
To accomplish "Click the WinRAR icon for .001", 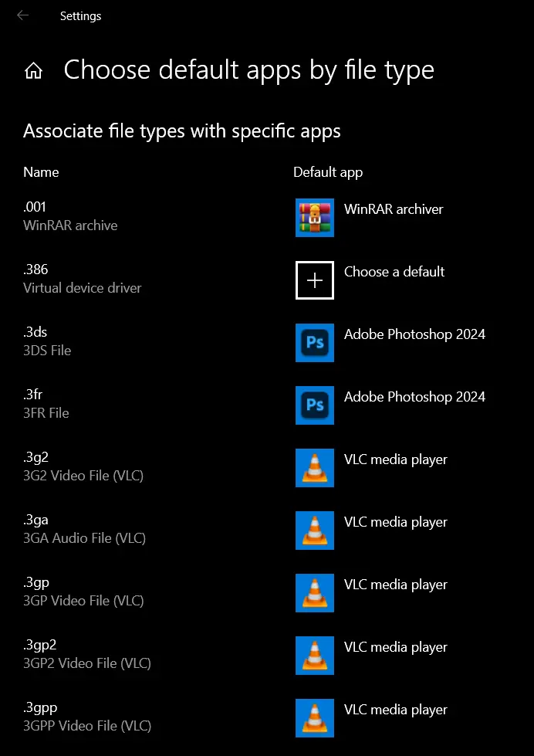I will click(315, 218).
